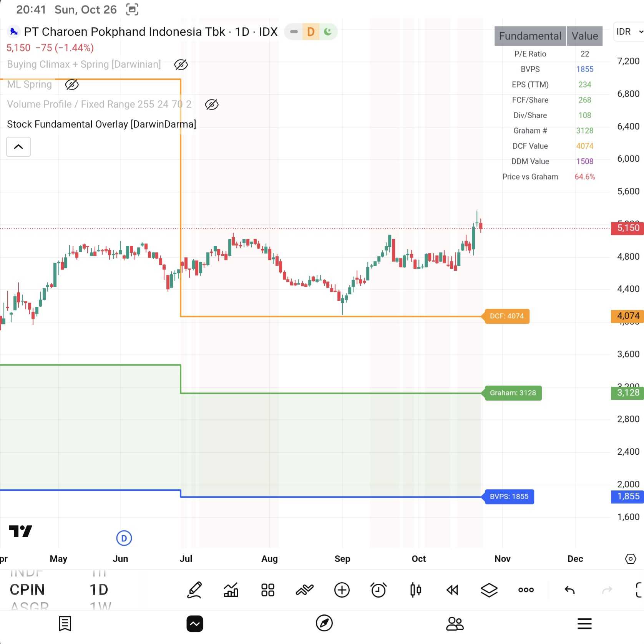Viewport: 644px width, 644px height.
Task: Undo the last chart action
Action: click(x=569, y=590)
